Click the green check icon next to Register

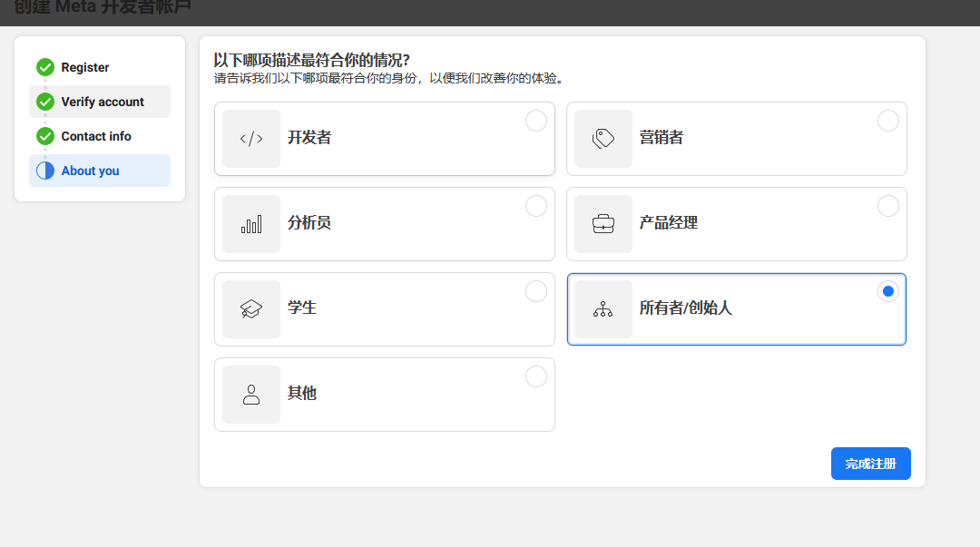[45, 67]
